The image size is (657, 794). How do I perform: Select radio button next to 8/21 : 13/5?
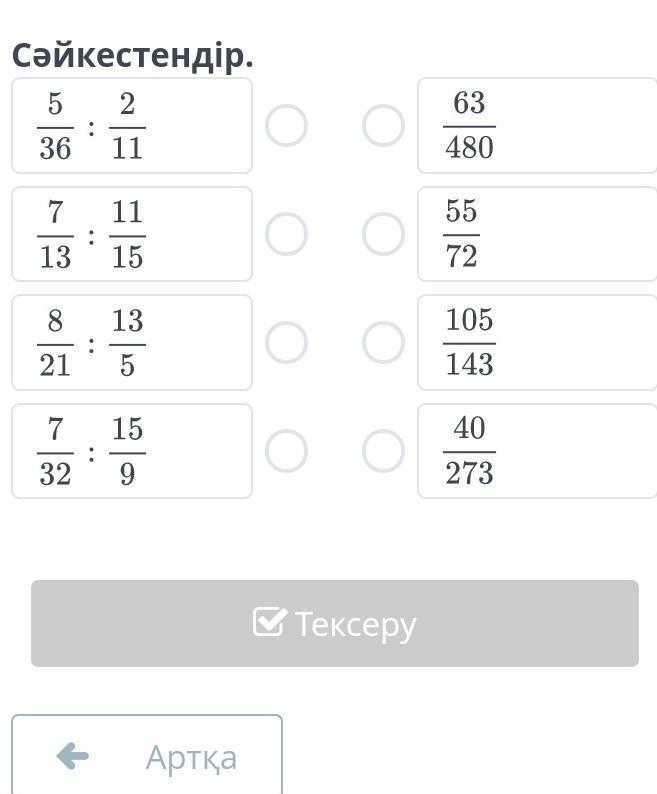[x=286, y=342]
